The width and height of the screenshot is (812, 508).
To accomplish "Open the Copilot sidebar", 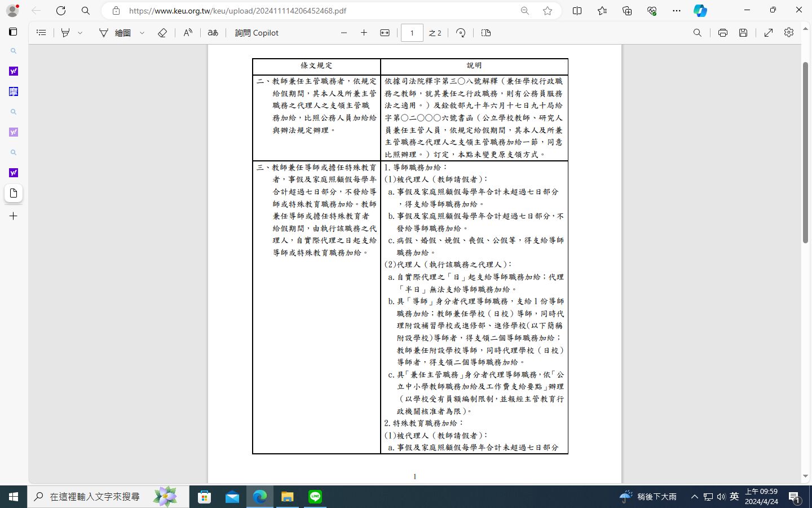I will [700, 11].
